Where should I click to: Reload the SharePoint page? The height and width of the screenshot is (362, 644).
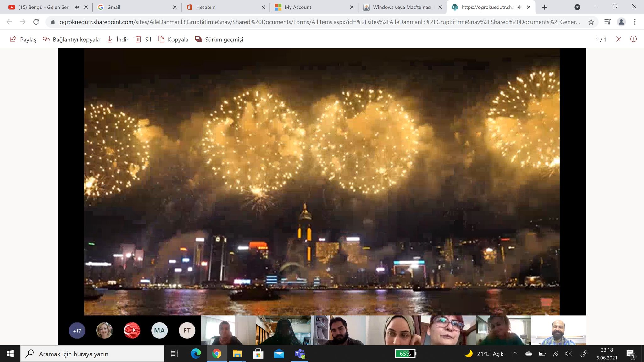point(36,22)
